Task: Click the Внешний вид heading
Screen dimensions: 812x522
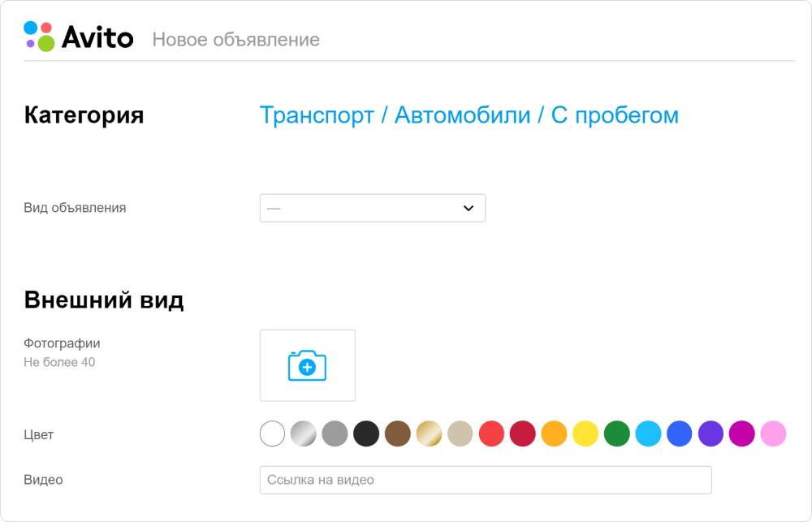Action: point(104,300)
